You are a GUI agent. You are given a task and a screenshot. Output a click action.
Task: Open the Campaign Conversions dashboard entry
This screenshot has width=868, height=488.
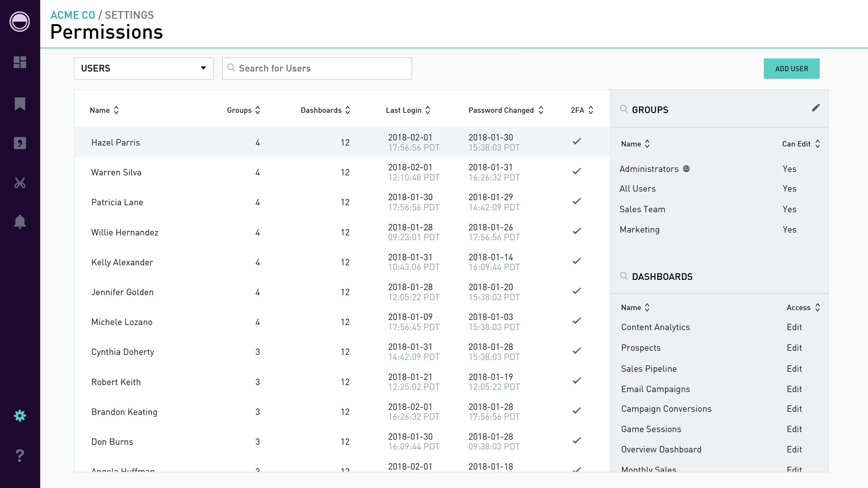click(666, 409)
